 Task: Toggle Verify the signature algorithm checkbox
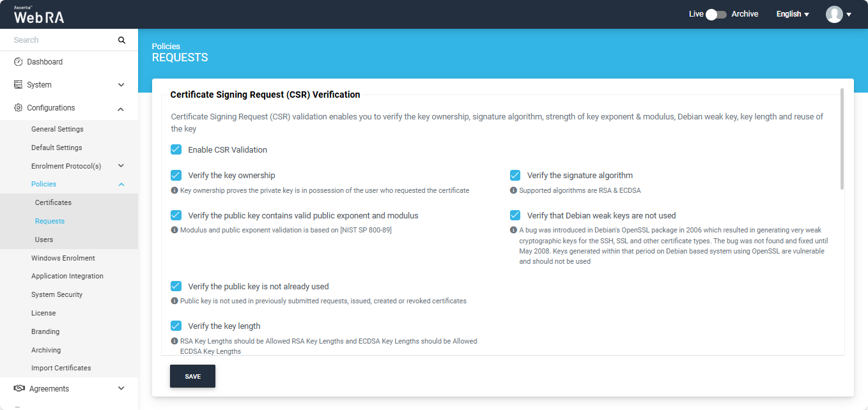coord(515,176)
